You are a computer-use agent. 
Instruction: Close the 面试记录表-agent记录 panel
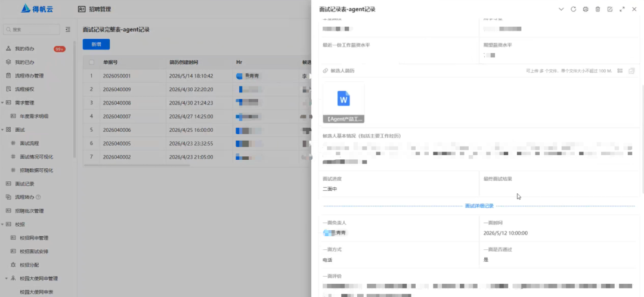[634, 9]
